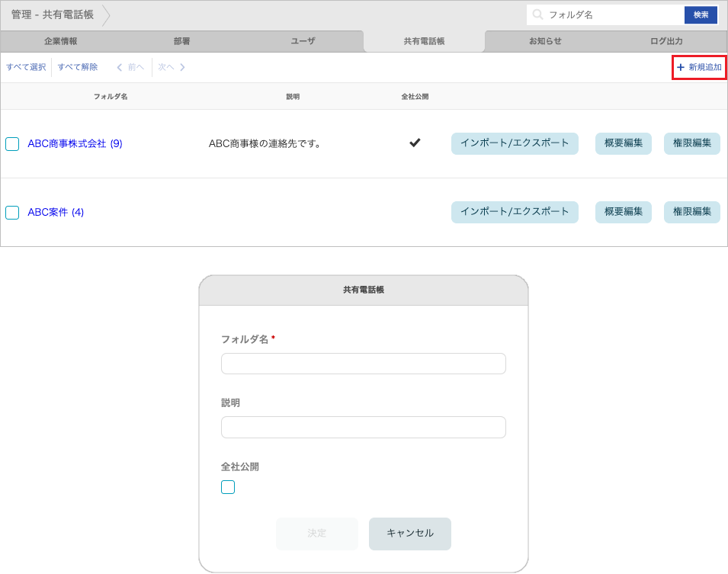Click the magnifying glass search icon

tap(538, 14)
